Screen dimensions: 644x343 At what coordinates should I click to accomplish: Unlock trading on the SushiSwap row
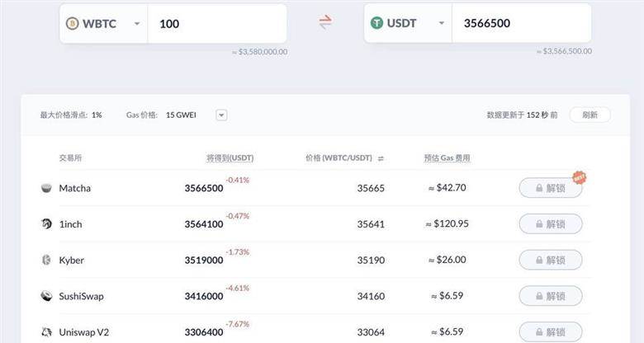tap(551, 296)
